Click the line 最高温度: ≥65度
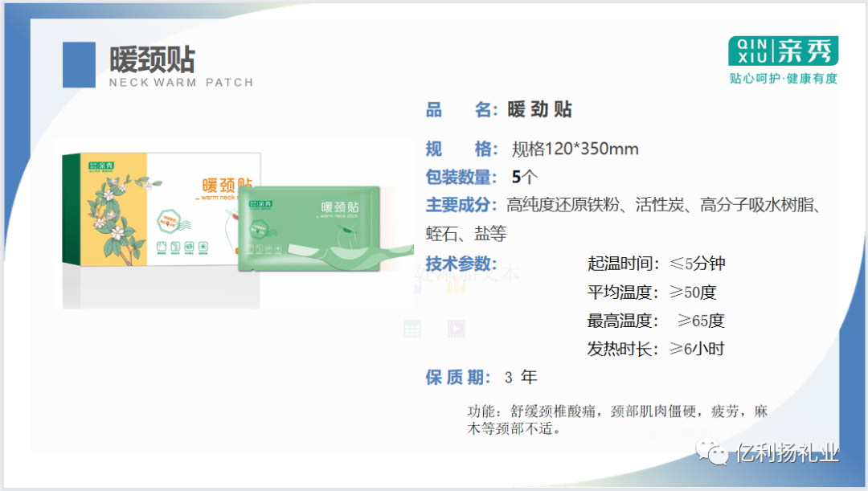Image resolution: width=868 pixels, height=491 pixels. click(x=656, y=321)
